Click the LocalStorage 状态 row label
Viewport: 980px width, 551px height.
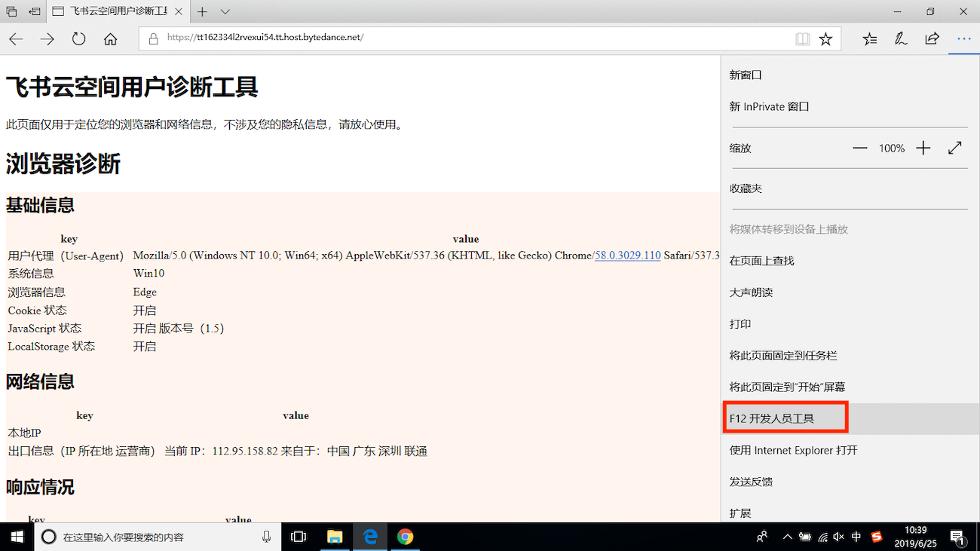tap(51, 346)
